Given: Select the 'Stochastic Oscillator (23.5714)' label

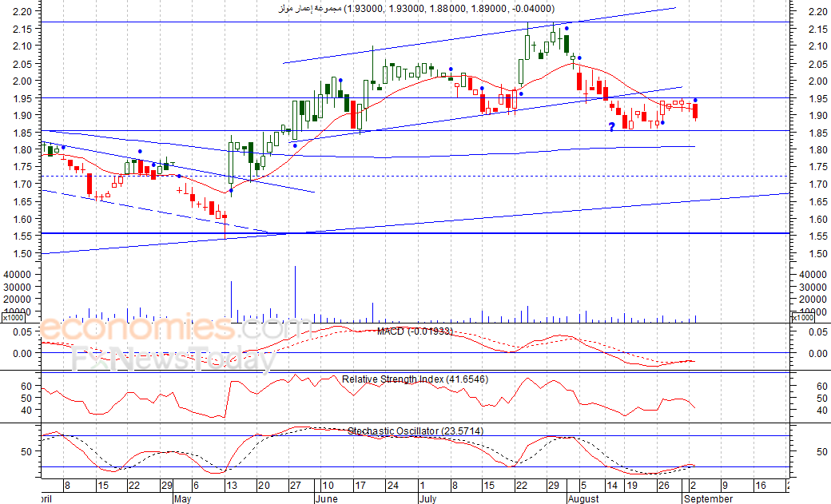Looking at the screenshot, I should (x=415, y=431).
